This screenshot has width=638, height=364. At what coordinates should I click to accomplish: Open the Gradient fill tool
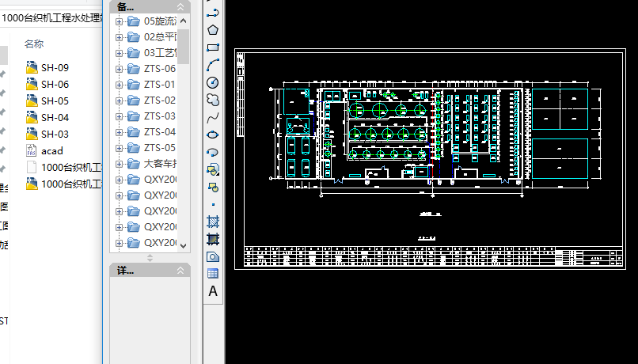(x=213, y=239)
